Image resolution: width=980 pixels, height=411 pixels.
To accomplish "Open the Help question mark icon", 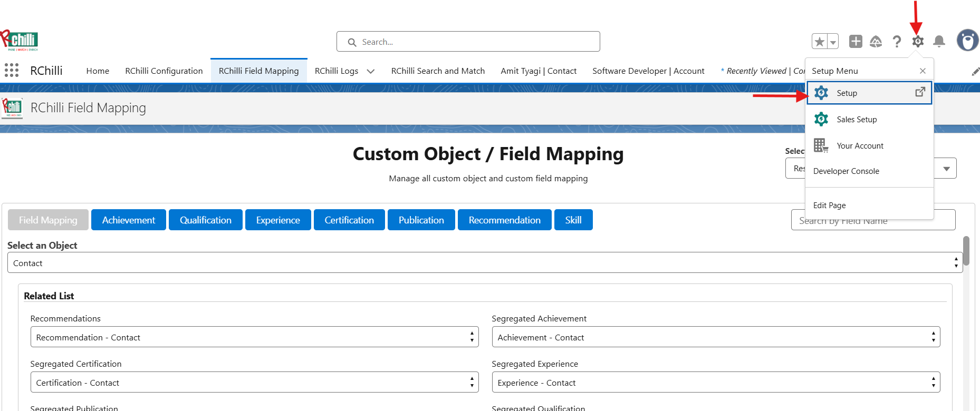I will pyautogui.click(x=897, y=42).
